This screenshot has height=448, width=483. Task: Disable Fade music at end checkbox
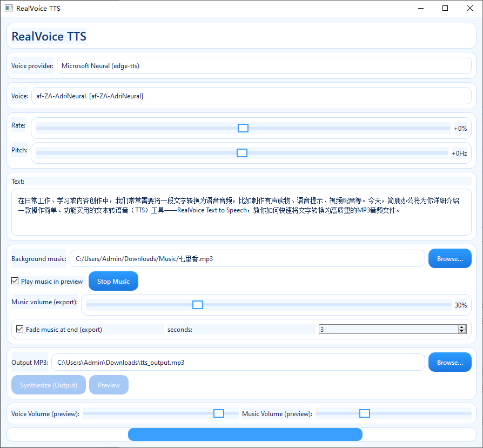click(x=20, y=329)
